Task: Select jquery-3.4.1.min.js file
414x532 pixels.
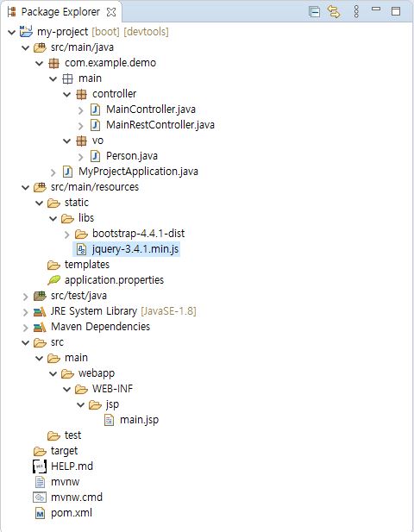Action: click(135, 249)
